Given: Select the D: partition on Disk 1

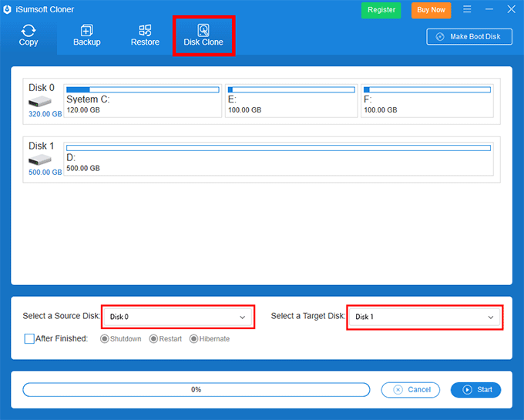Looking at the screenshot, I should coord(278,159).
